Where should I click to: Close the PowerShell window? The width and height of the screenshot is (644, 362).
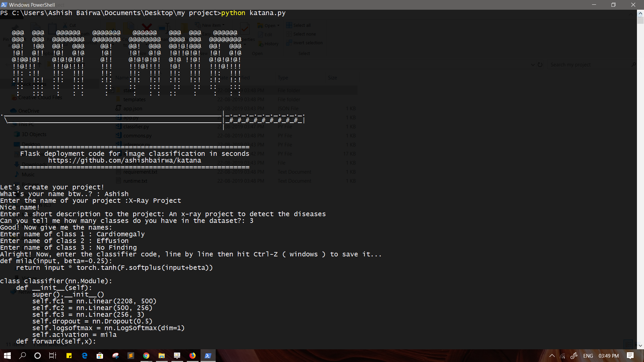(633, 5)
